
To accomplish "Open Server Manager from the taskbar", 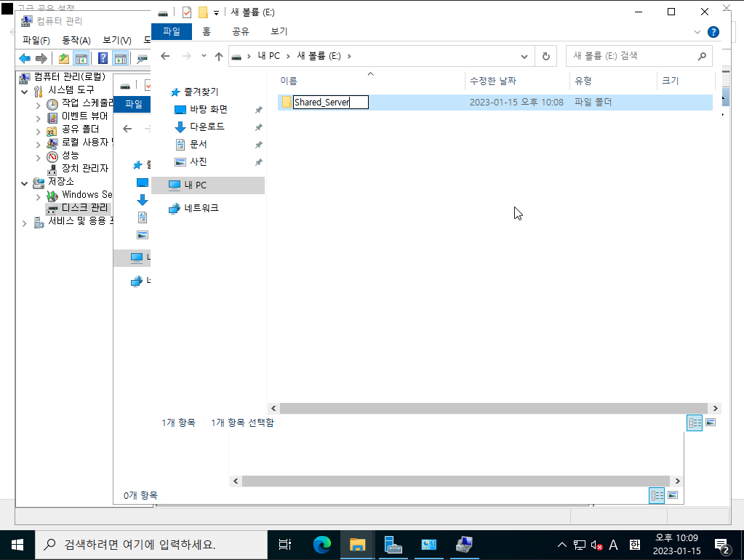I will 393,545.
